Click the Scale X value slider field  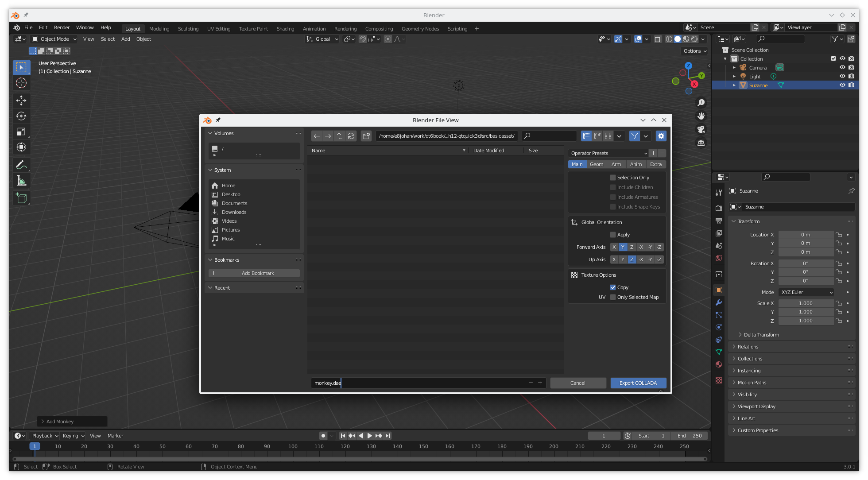coord(806,303)
